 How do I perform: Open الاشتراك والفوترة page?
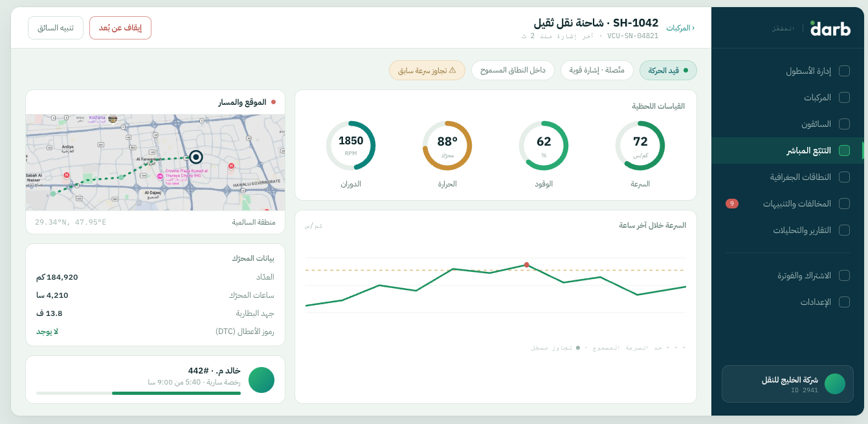[x=788, y=276]
